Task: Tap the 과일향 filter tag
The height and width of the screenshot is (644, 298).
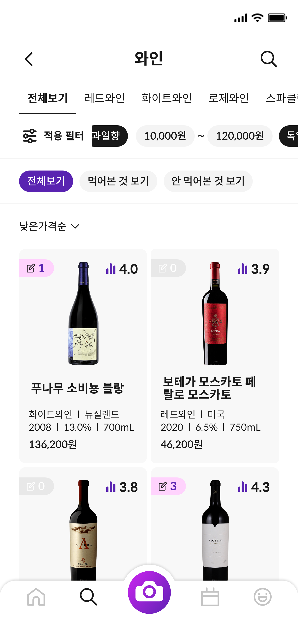Action: tap(110, 136)
